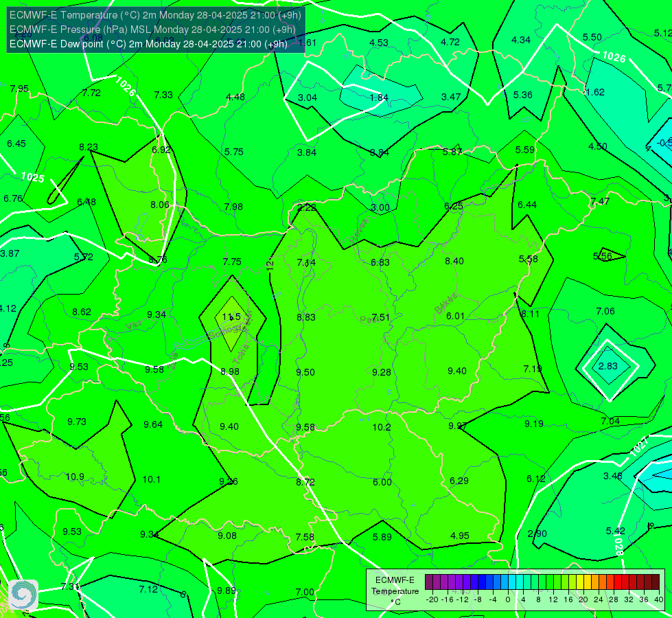Select the ECMWF-E Pressure MSL layer label
Screen dimensions: 672x618
[x=152, y=30]
